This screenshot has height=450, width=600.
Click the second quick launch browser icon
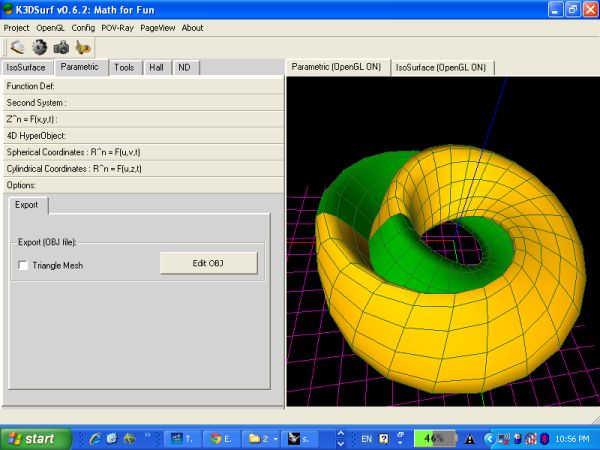[x=112, y=438]
